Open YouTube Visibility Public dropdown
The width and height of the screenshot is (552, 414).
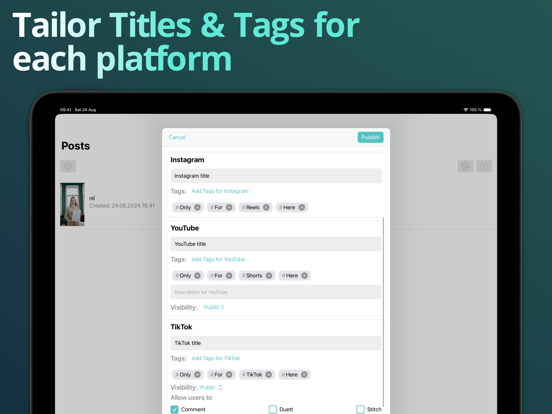(x=214, y=307)
